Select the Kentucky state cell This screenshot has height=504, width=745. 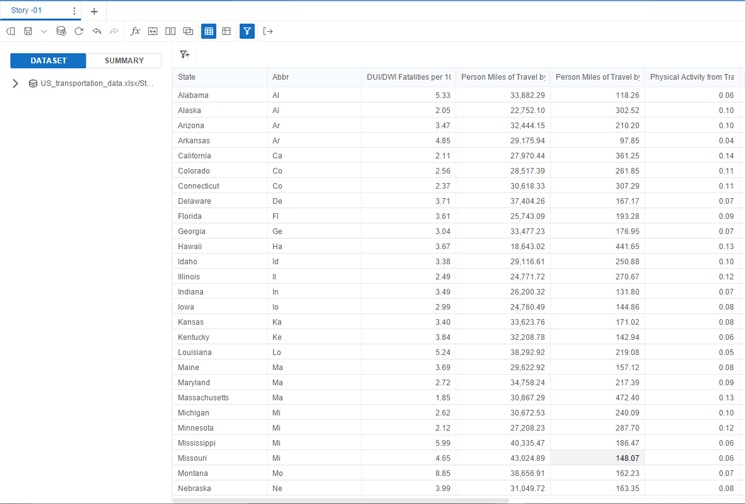click(220, 337)
